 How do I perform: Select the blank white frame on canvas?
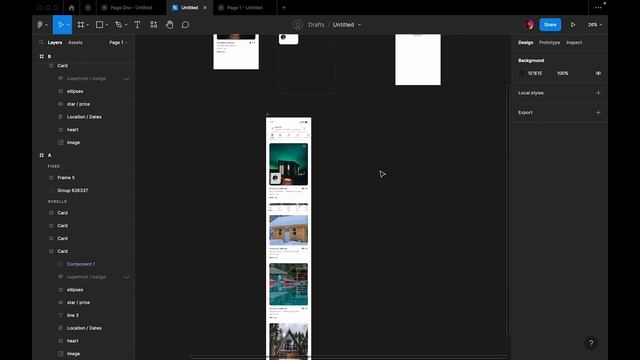coord(418,60)
